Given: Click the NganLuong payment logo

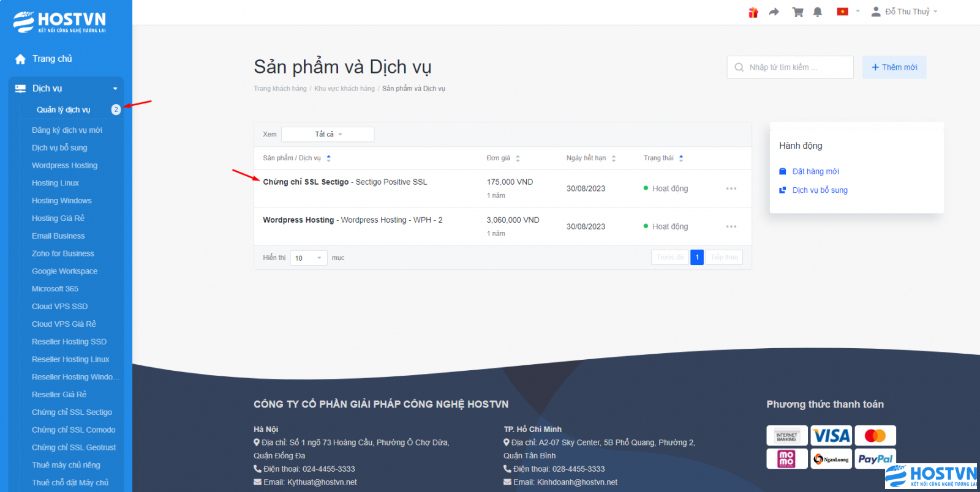Looking at the screenshot, I should coord(831,458).
